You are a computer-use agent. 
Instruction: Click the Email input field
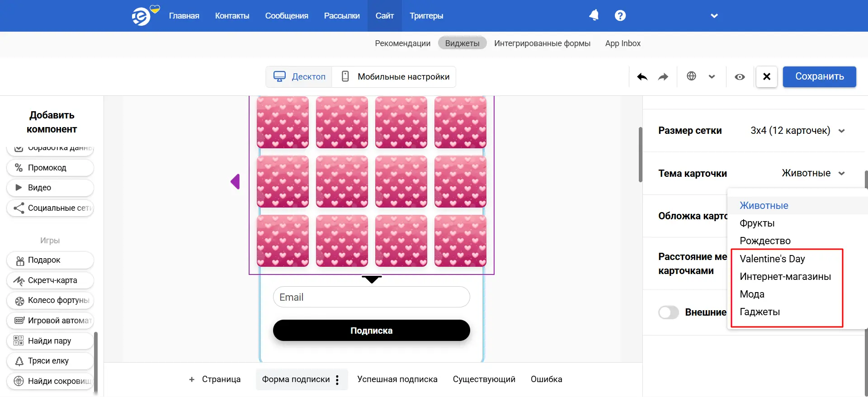(x=371, y=297)
